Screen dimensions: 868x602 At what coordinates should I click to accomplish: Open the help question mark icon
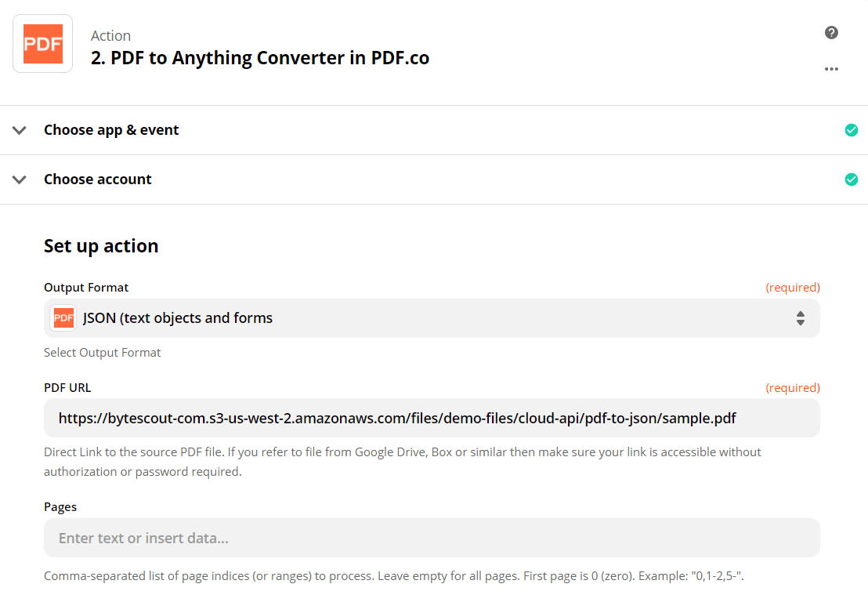pos(831,33)
